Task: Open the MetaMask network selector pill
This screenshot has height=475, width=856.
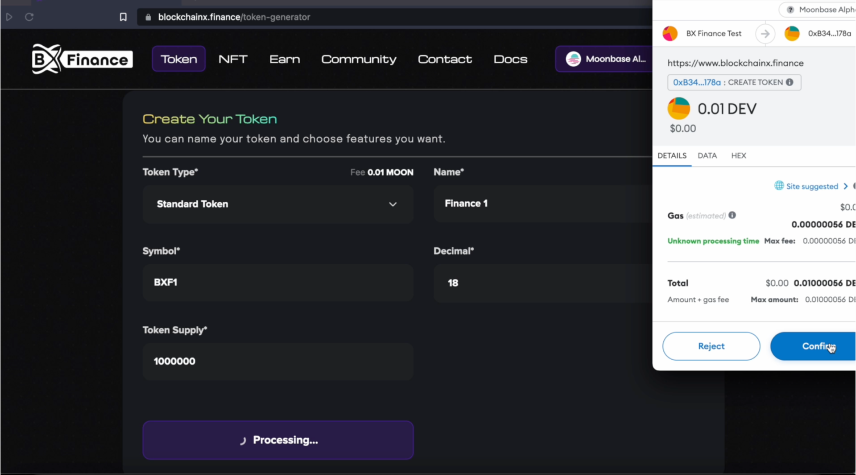Action: click(x=819, y=9)
